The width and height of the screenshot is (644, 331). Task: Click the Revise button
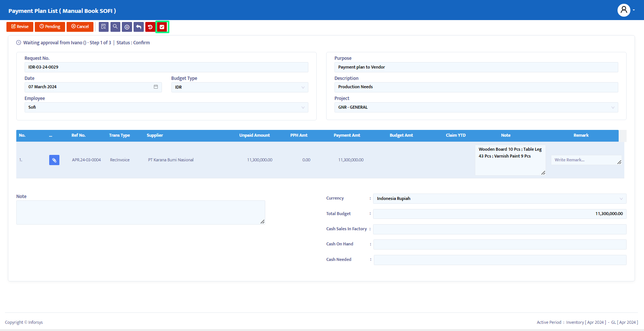pyautogui.click(x=20, y=27)
